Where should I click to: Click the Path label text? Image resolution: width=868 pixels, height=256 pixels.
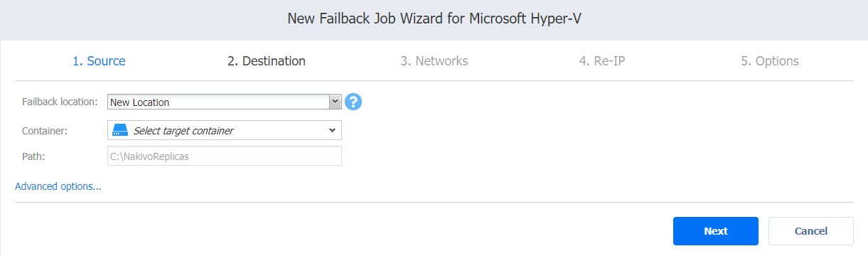coord(34,156)
